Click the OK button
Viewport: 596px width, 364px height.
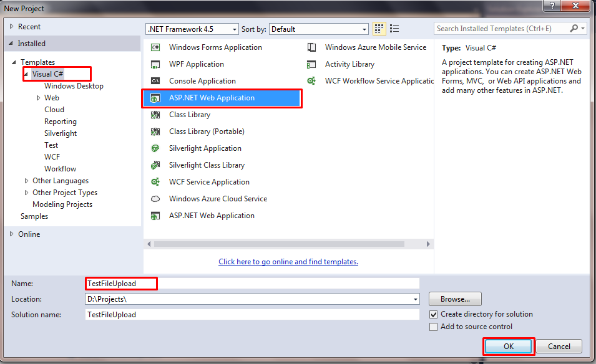pos(509,347)
